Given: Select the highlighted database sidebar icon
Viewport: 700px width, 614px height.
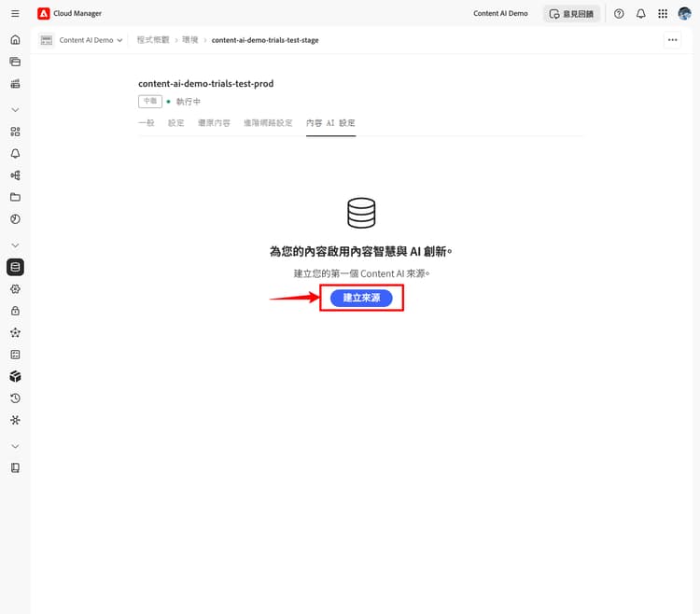Looking at the screenshot, I should point(15,267).
